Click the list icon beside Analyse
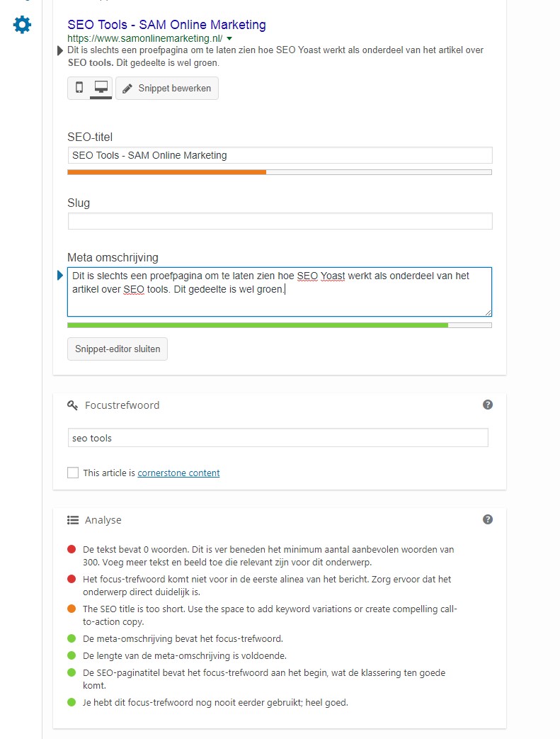Screen dimensions: 560x739 pos(72,520)
